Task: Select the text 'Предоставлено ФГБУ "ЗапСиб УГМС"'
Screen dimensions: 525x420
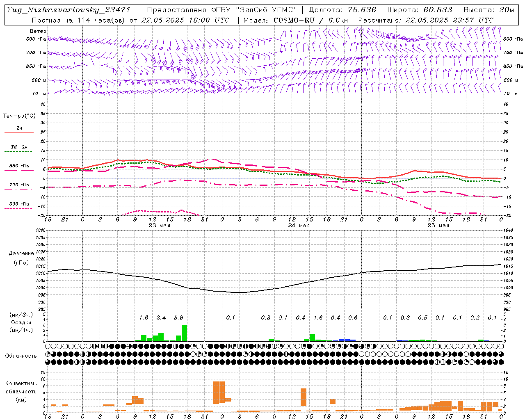Action: click(221, 10)
